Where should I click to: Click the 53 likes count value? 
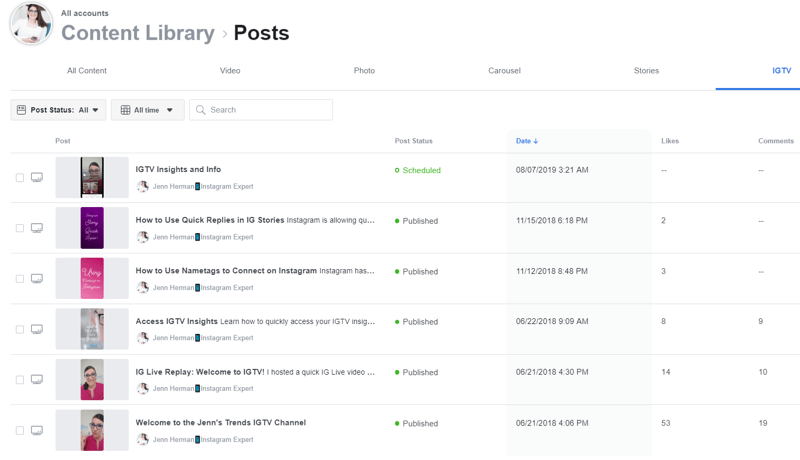666,423
